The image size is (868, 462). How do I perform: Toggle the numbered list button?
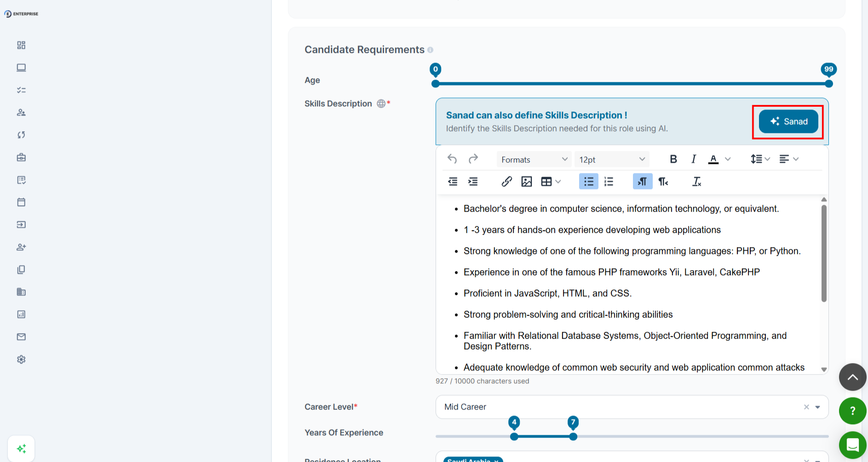tap(609, 182)
